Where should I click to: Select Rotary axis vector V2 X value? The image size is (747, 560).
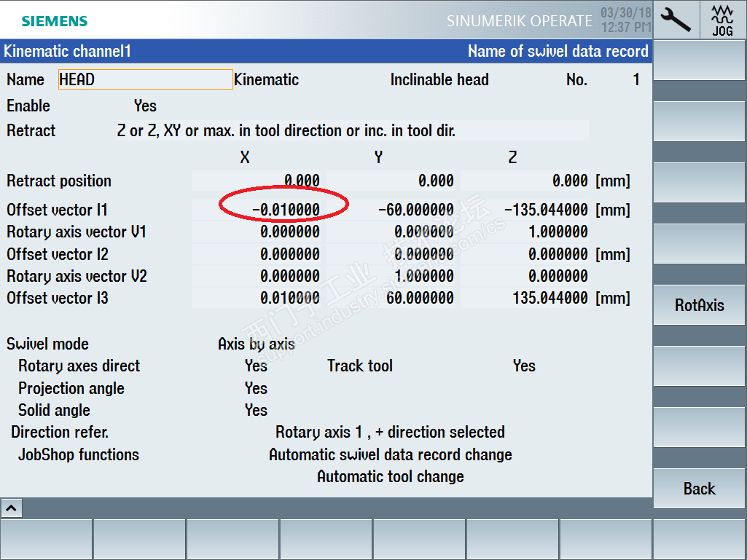[257, 276]
